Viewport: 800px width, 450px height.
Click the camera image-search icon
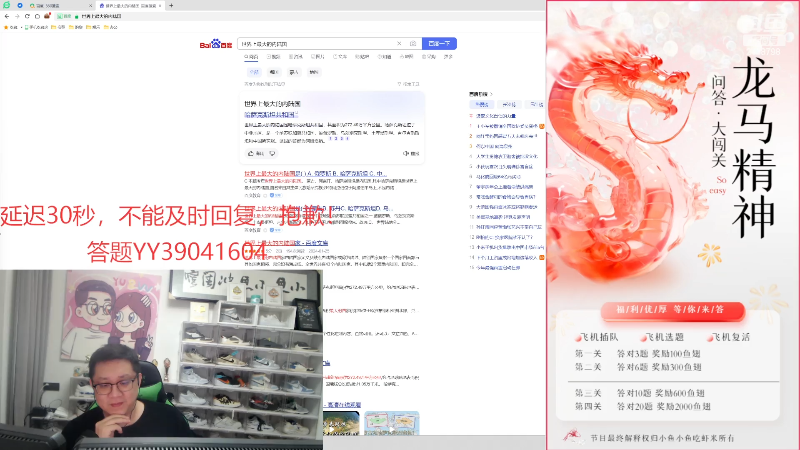(413, 44)
